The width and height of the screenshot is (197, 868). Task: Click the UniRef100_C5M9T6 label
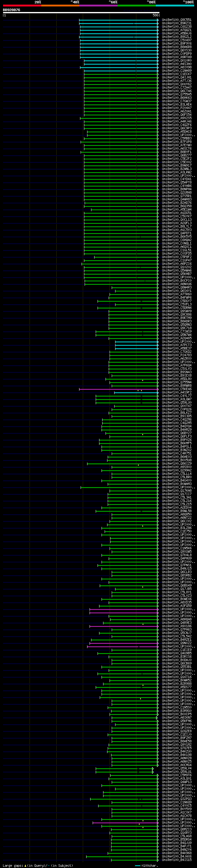pyautogui.click(x=176, y=775)
